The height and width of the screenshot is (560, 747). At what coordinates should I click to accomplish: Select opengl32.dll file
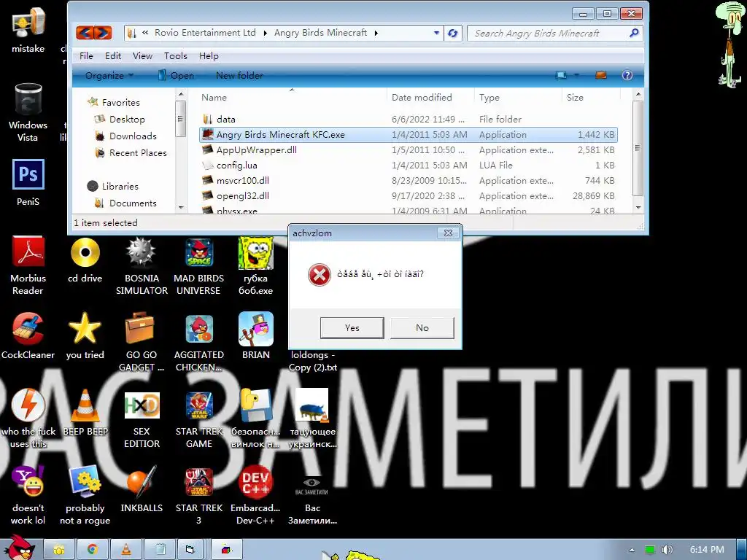(409, 195)
